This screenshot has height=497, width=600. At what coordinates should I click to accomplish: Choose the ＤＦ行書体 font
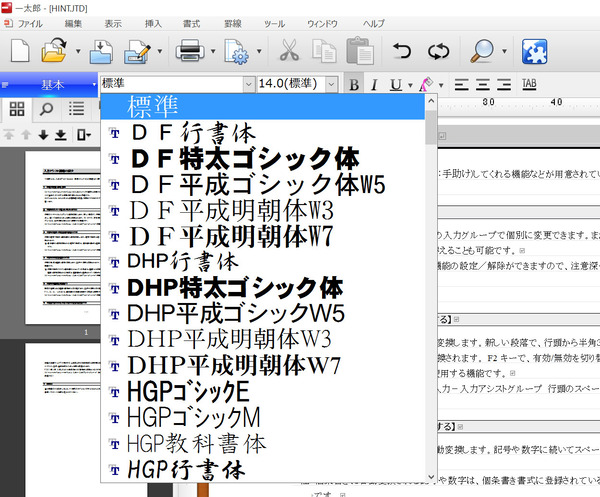click(262, 133)
